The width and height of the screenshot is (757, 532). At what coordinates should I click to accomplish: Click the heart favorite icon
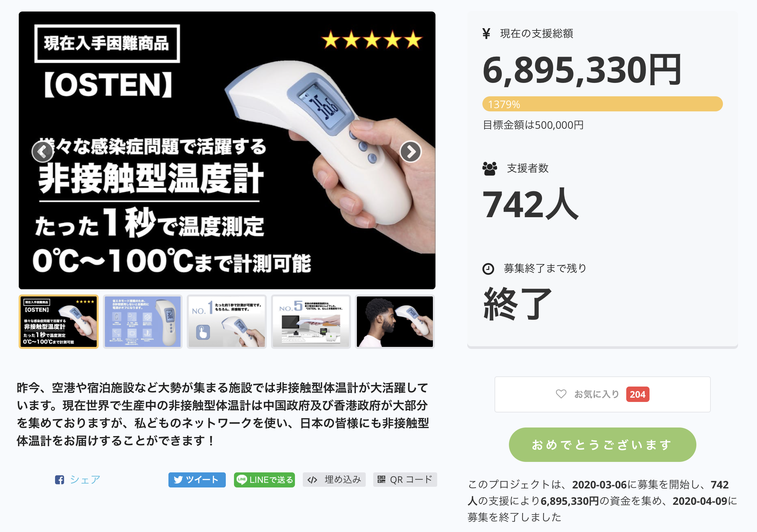[x=561, y=394]
